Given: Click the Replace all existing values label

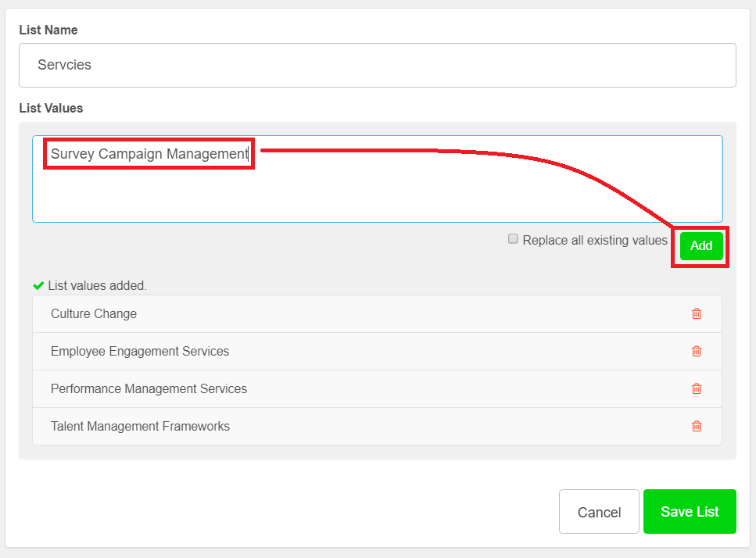Looking at the screenshot, I should click(x=595, y=240).
